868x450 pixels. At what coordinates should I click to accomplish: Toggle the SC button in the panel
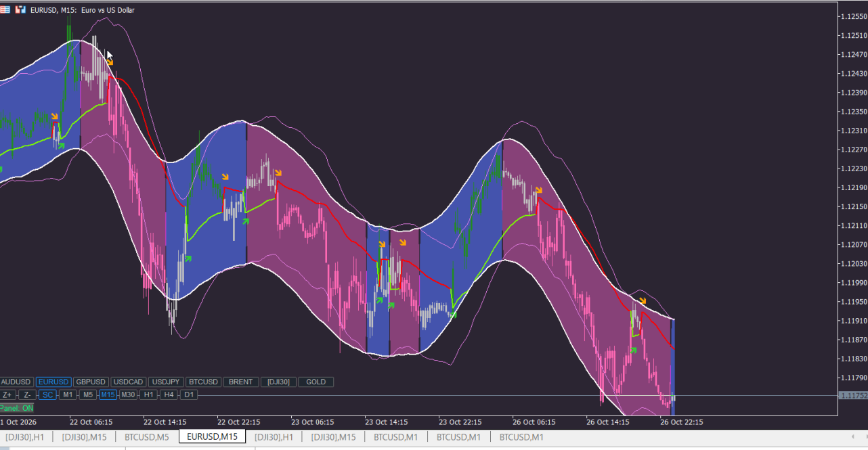[47, 395]
